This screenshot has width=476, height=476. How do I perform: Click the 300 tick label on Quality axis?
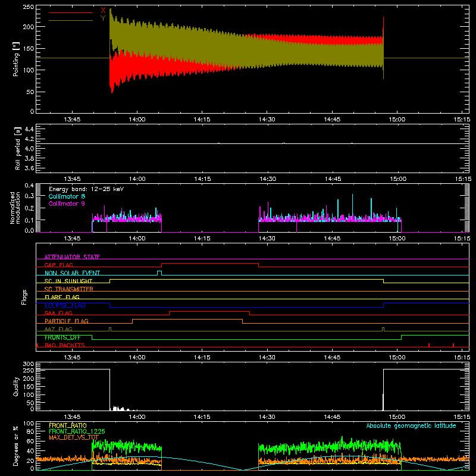pyautogui.click(x=28, y=364)
